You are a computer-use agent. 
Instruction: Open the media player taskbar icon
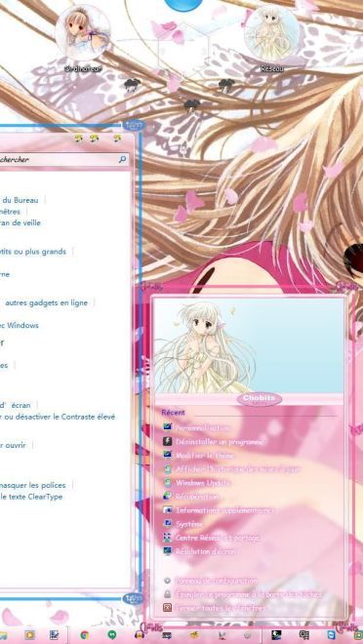click(x=29, y=635)
